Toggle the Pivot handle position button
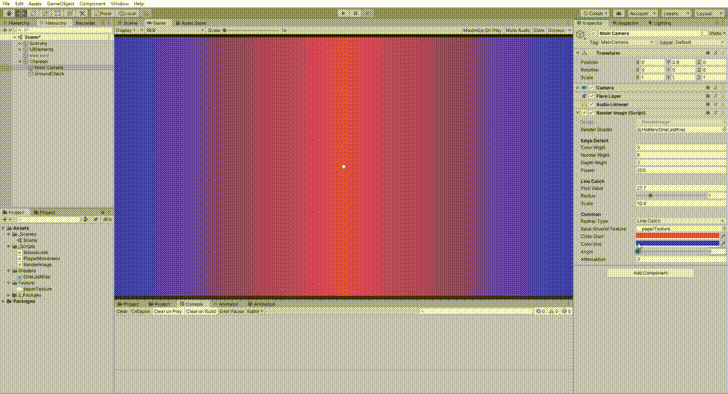Image resolution: width=728 pixels, height=394 pixels. click(103, 13)
